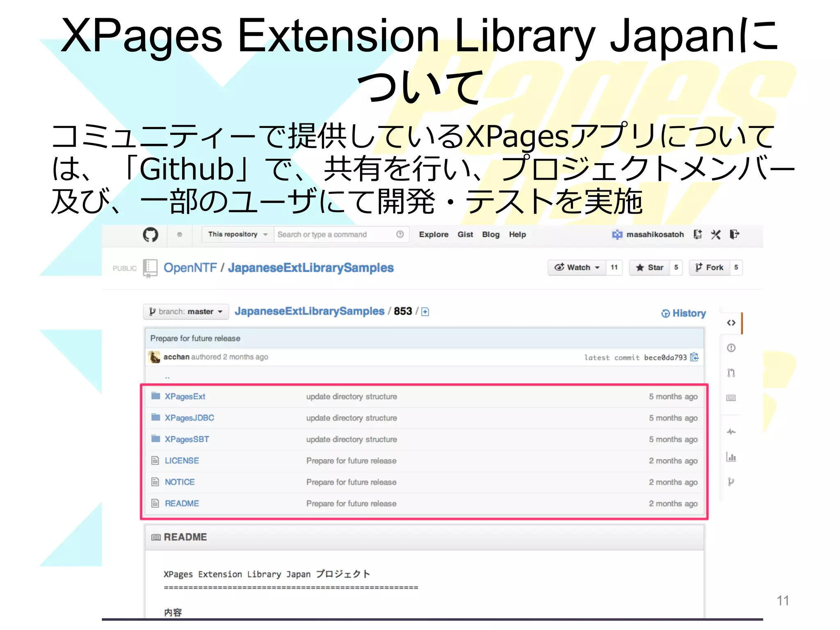Screen dimensions: 840x630
Task: Star the repository
Action: (650, 268)
